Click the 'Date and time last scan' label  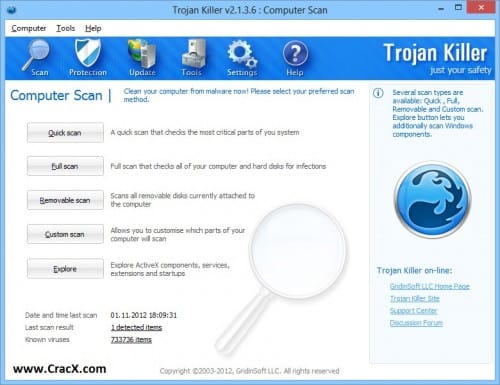click(61, 315)
